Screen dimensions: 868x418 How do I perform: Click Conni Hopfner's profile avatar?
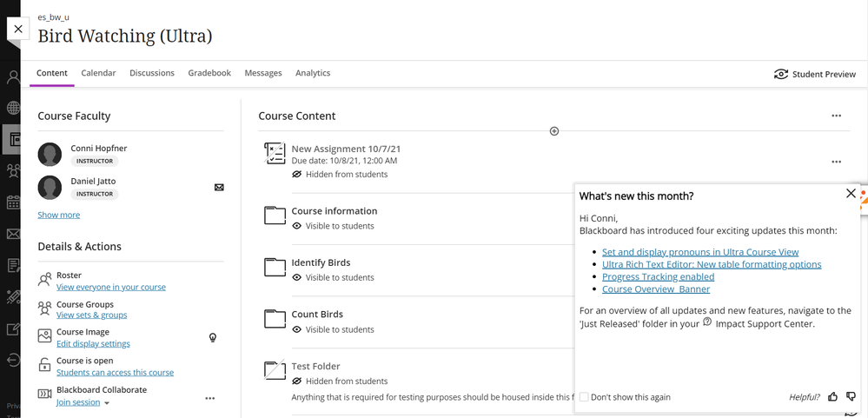pos(50,155)
